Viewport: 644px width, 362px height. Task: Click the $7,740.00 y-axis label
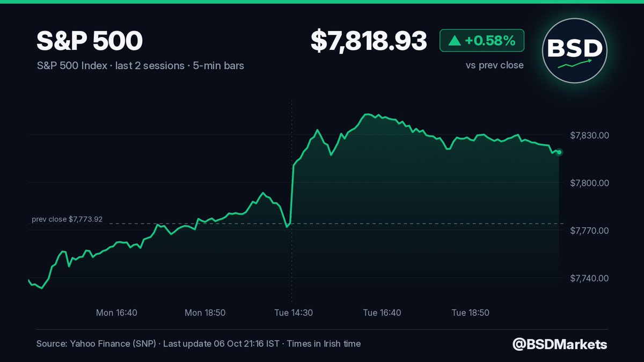(589, 279)
